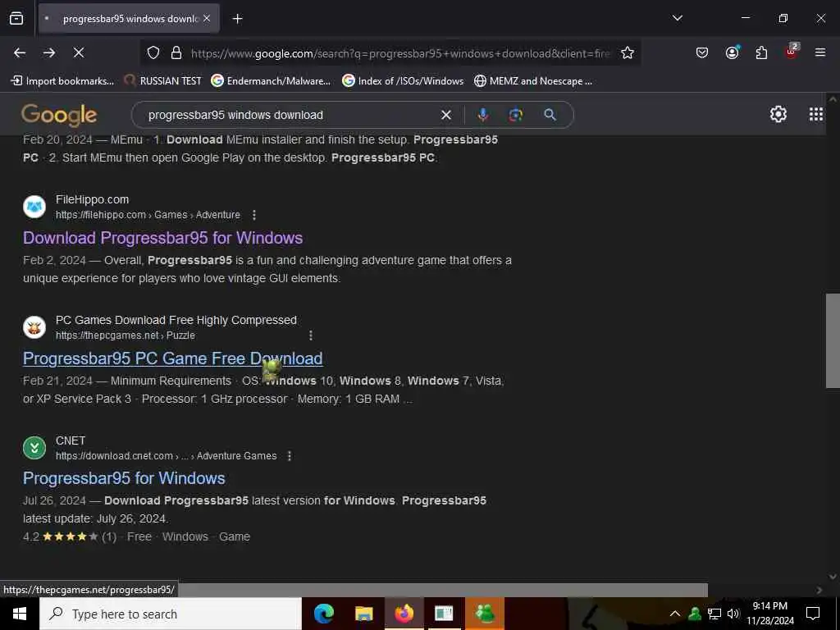Open the volume control in tray
840x630 pixels.
coord(733,614)
